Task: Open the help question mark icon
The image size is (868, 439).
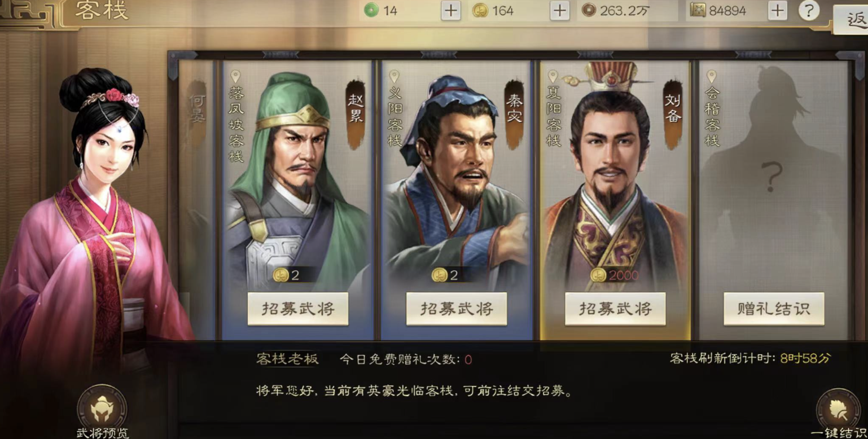Action: [x=809, y=10]
